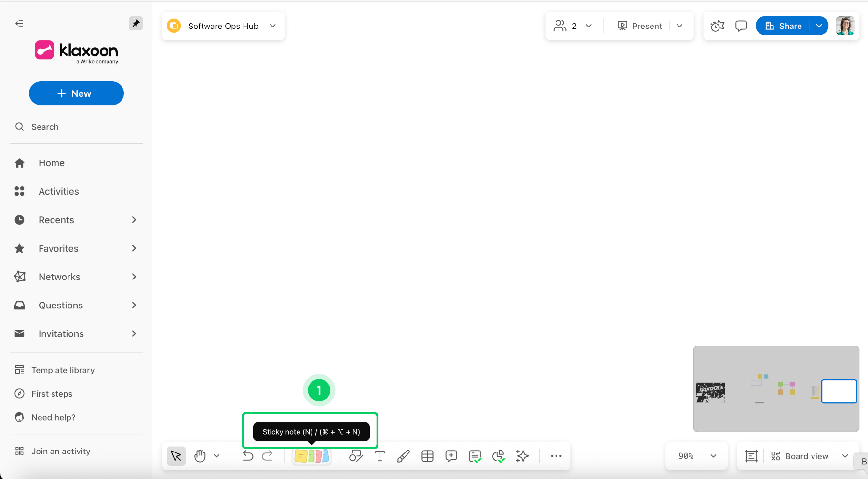The width and height of the screenshot is (868, 479).
Task: Undo the last action
Action: [x=247, y=456]
